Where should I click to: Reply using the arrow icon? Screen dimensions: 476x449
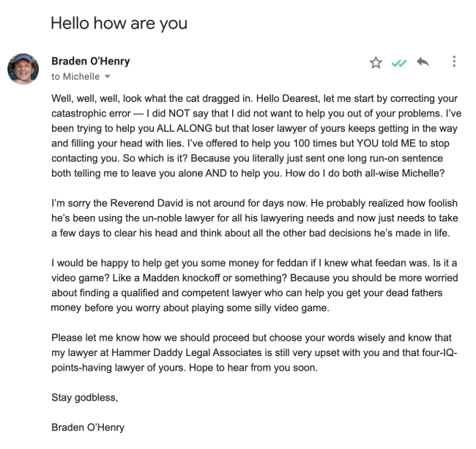422,63
